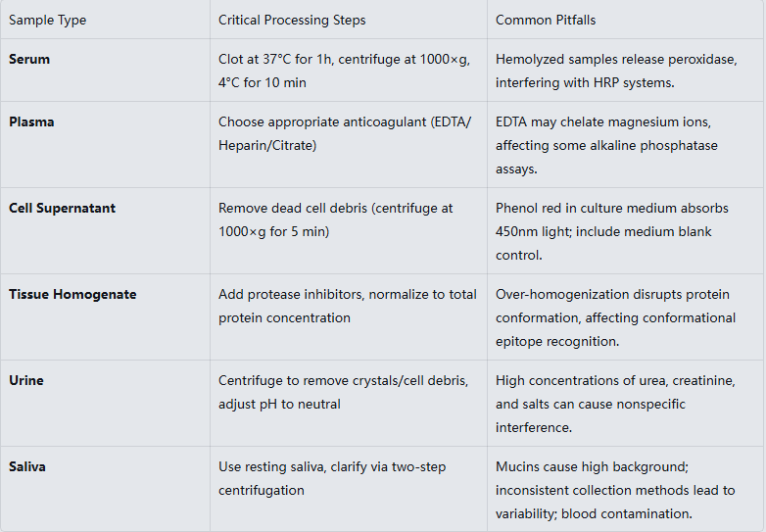The height and width of the screenshot is (532, 766).
Task: Click the anticoagulant choice processing cell
Action: coord(344,133)
